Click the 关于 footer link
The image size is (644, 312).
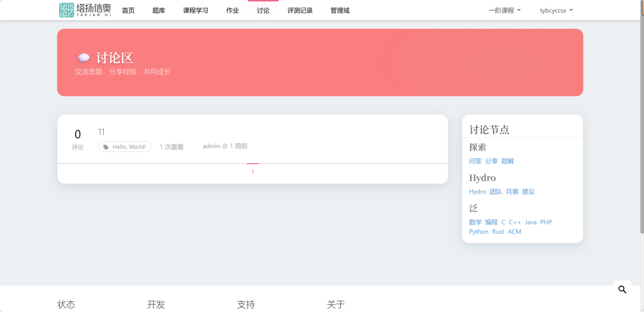coord(335,304)
